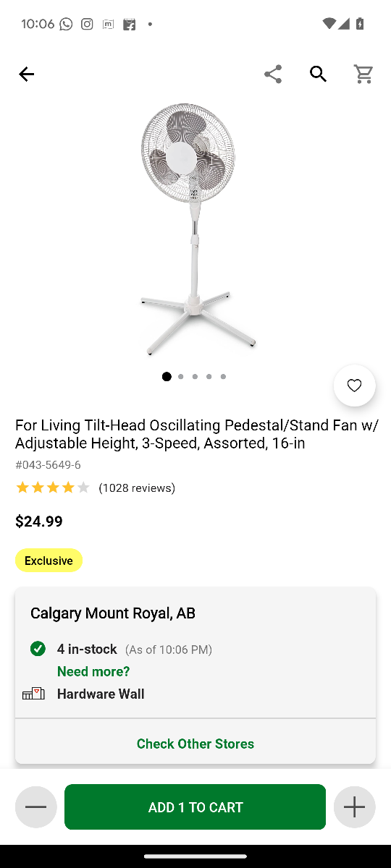Select the third image carousel dot
The width and height of the screenshot is (391, 868).
click(195, 376)
